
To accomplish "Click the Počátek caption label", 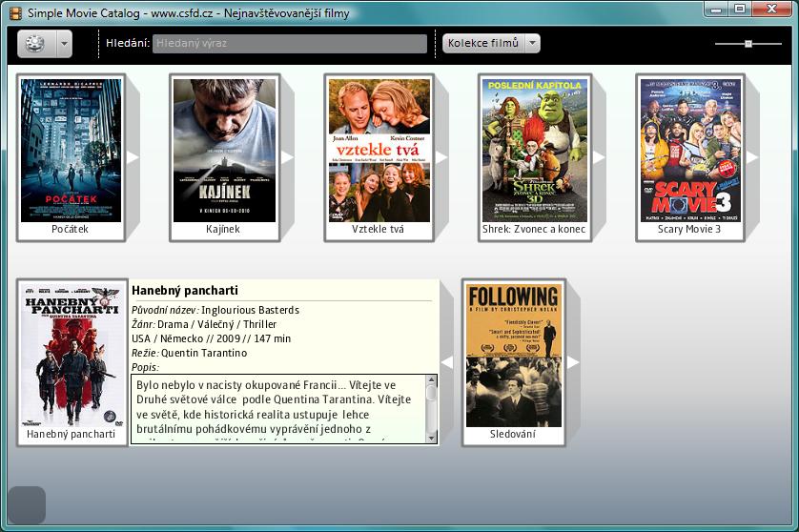I will [x=70, y=230].
